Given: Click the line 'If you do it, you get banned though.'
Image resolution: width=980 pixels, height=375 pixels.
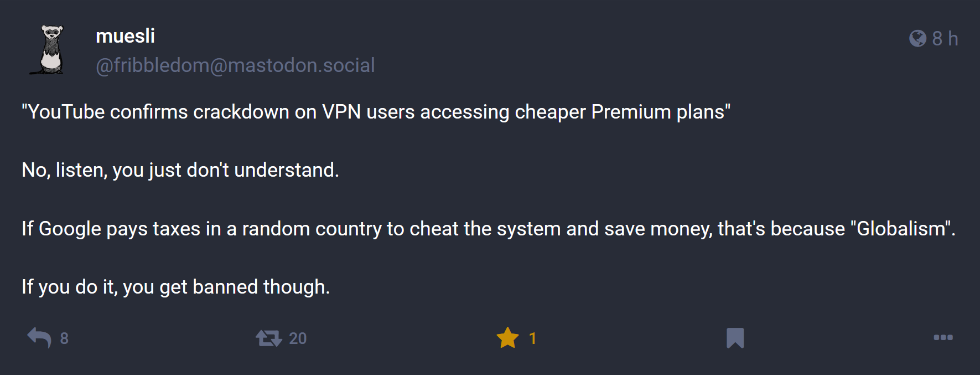Looking at the screenshot, I should (175, 287).
